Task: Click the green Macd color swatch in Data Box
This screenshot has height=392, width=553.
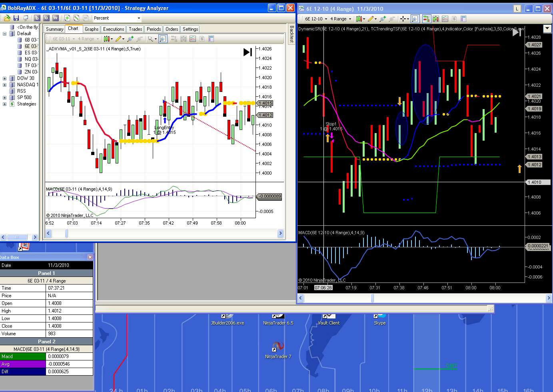Action: pos(23,356)
